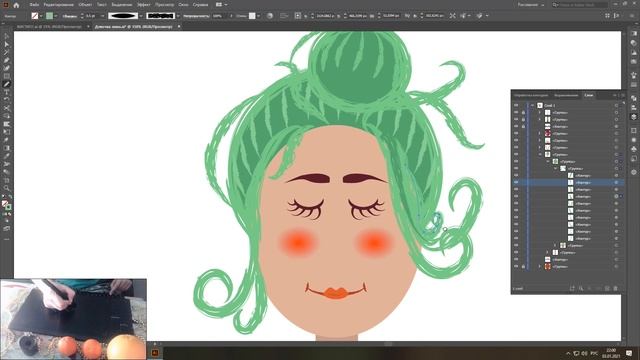Click Create New Sublayer icon in Layers panel
This screenshot has width=640, height=360.
pyautogui.click(x=598, y=289)
